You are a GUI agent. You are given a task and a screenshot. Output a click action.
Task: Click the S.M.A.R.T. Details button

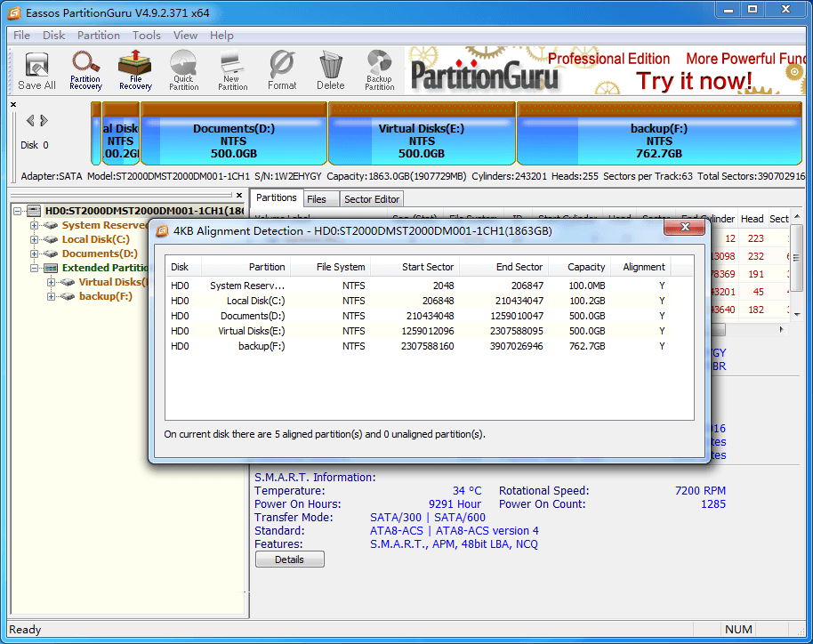290,559
